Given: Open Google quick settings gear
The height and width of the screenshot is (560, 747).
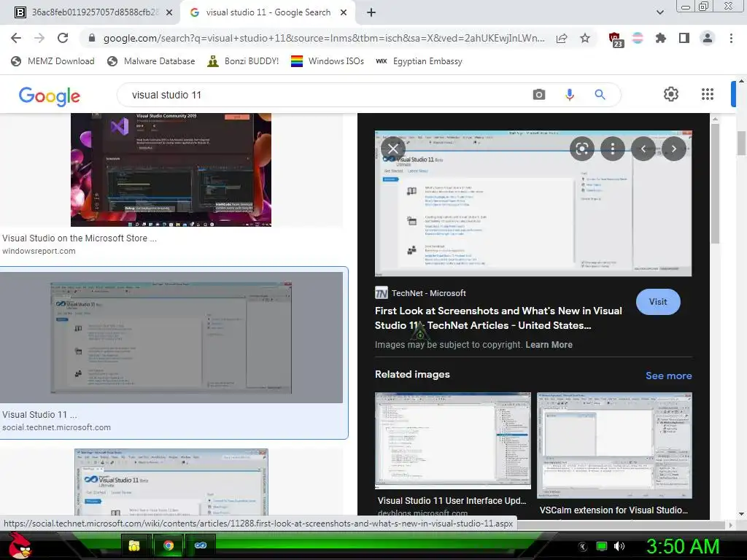Looking at the screenshot, I should (x=671, y=94).
